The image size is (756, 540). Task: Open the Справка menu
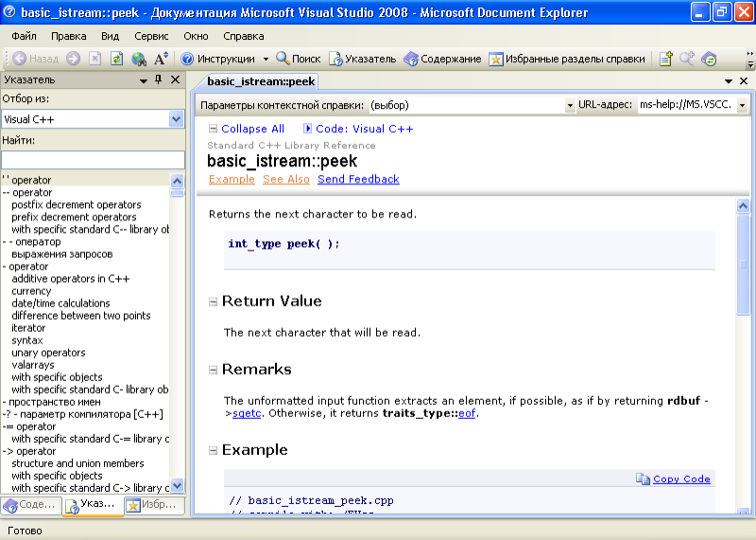244,36
